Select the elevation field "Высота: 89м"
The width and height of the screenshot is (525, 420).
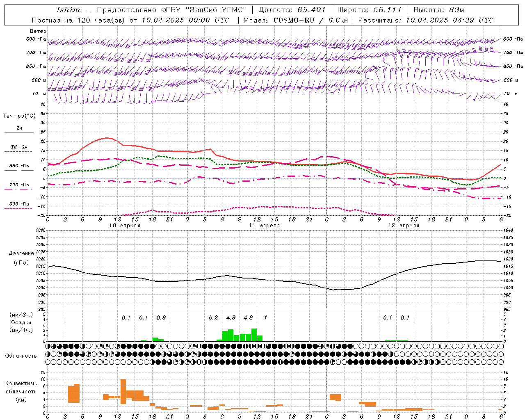[x=438, y=9]
